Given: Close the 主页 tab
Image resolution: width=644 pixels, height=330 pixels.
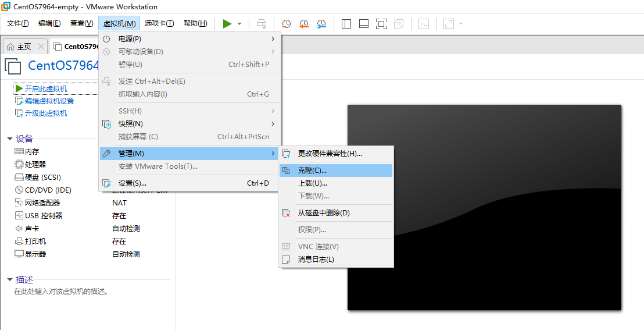Looking at the screenshot, I should pos(41,46).
